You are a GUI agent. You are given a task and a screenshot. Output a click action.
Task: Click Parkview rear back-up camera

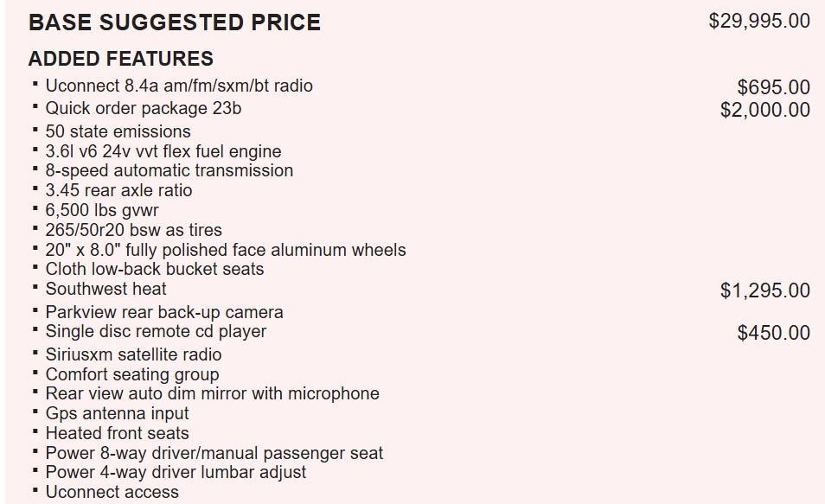pos(163,312)
